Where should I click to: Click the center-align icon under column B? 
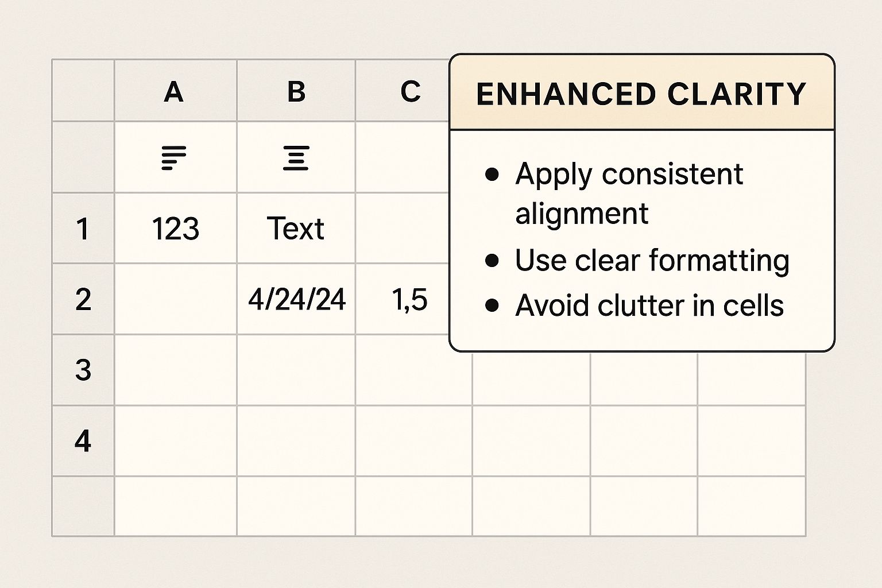296,158
